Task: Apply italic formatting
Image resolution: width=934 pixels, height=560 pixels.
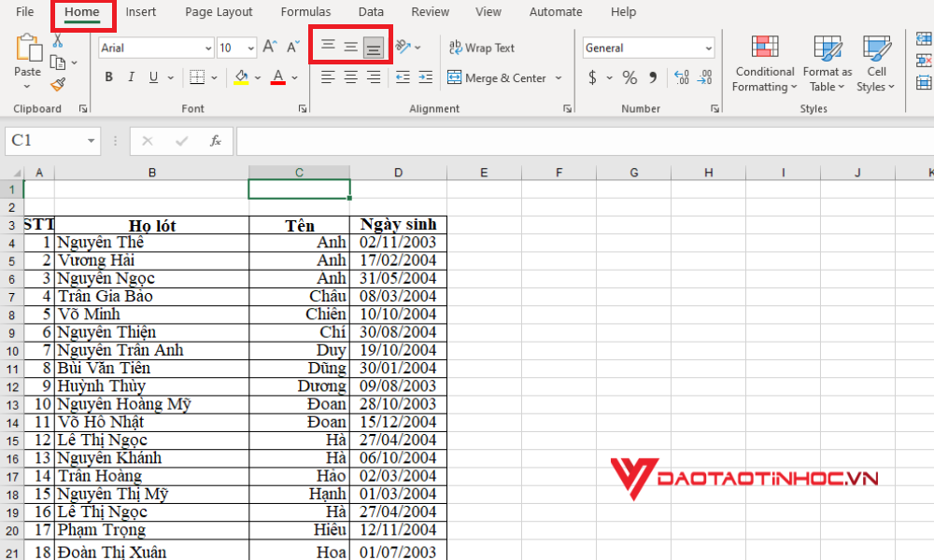Action: 129,77
